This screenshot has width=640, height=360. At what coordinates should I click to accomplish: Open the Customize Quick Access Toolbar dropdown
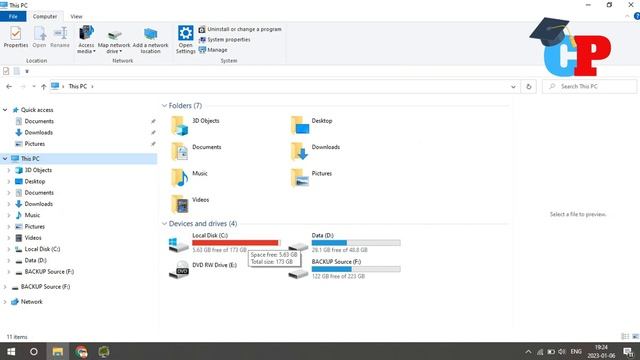click(27, 71)
